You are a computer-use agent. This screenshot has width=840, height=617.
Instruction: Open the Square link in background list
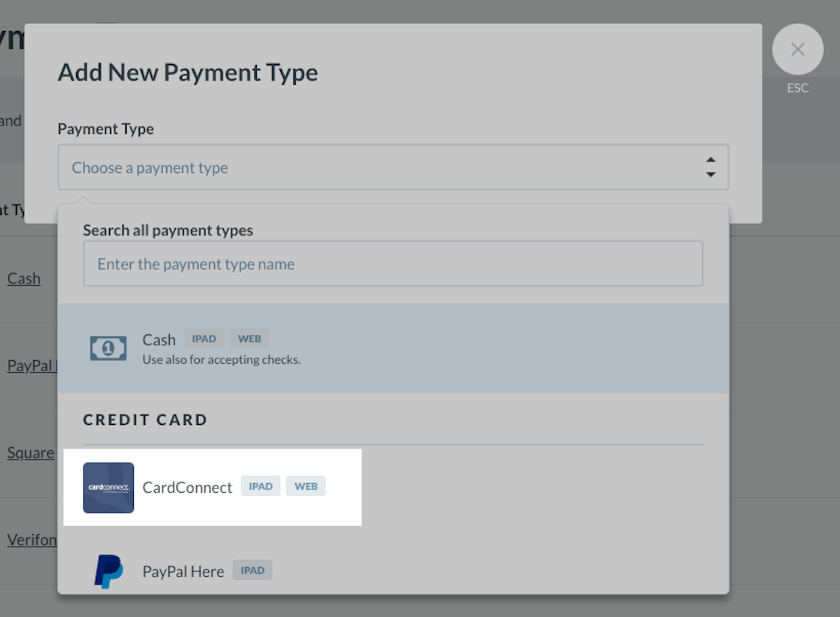pyautogui.click(x=30, y=453)
